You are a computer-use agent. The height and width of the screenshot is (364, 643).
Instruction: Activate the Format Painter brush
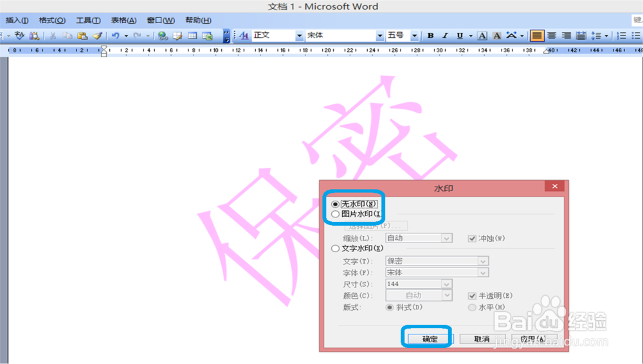pos(97,36)
